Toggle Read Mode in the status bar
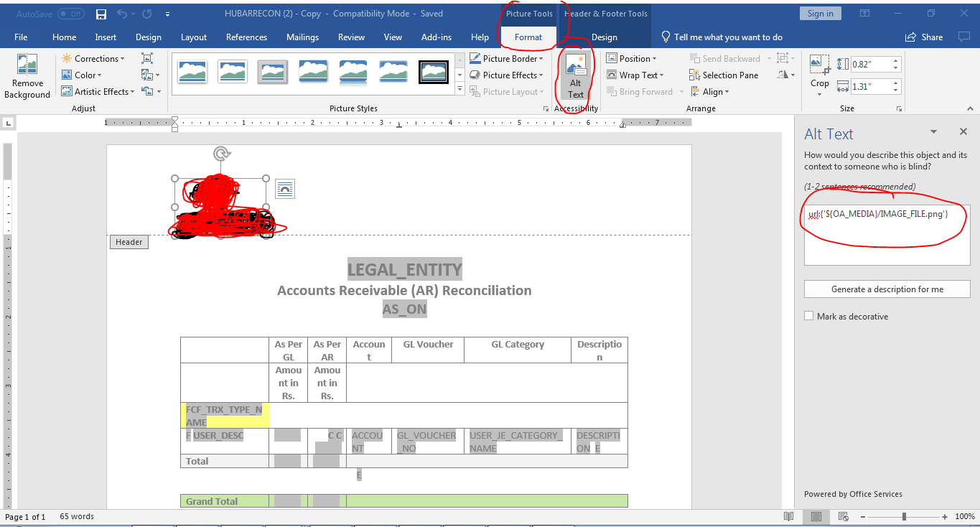 click(x=787, y=516)
